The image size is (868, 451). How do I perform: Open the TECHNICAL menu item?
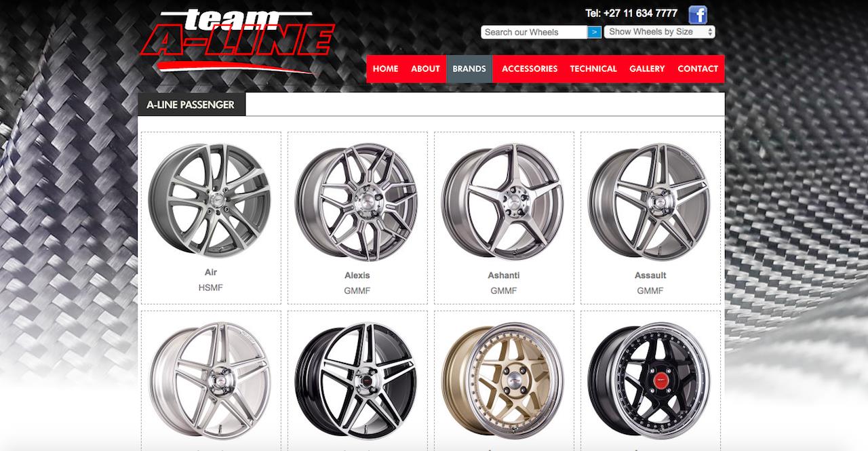593,68
